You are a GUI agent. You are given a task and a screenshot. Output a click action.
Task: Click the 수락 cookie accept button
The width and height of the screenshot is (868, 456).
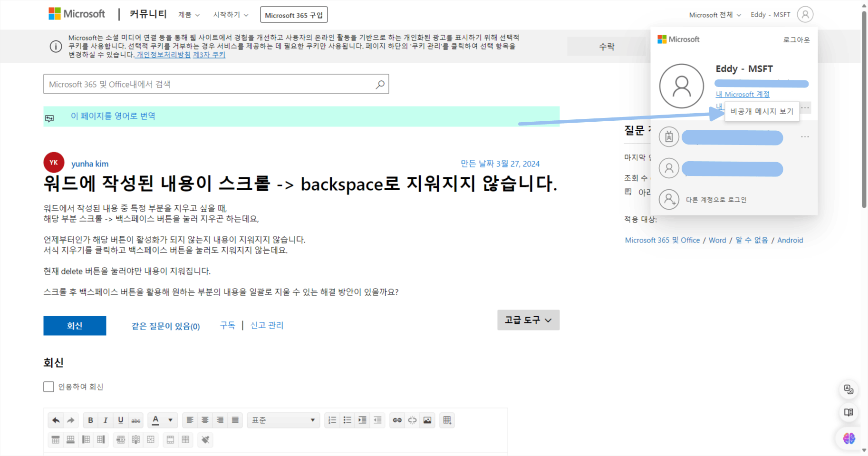click(607, 47)
